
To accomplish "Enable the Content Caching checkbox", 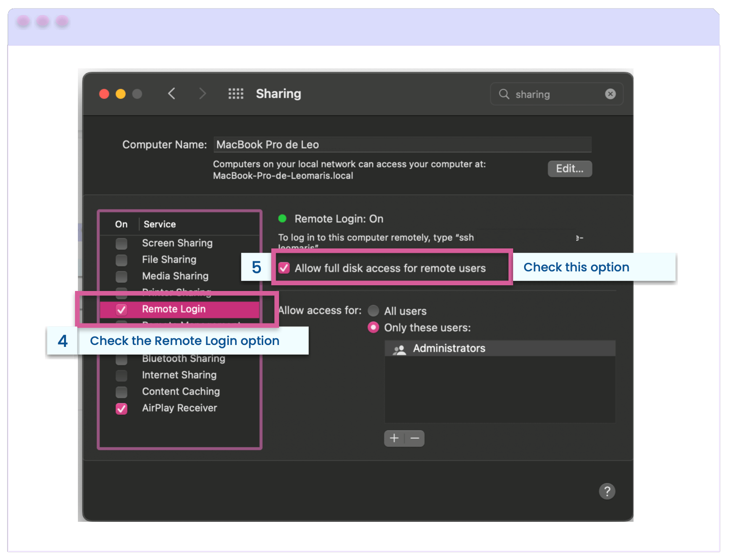I will click(x=122, y=392).
